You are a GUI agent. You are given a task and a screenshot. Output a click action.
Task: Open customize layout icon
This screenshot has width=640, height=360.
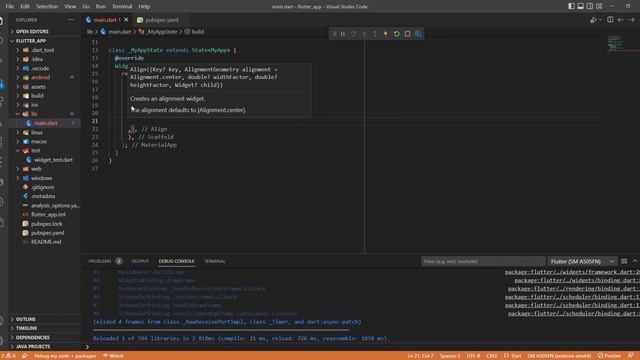599,6
